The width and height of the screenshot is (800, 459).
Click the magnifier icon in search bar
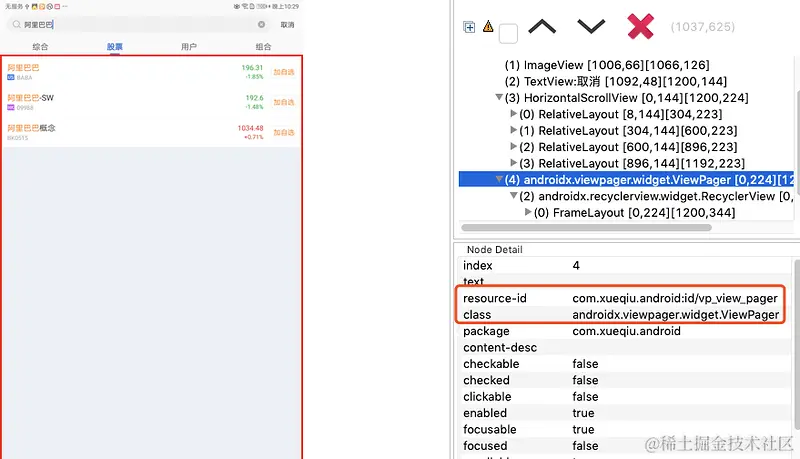[x=17, y=24]
